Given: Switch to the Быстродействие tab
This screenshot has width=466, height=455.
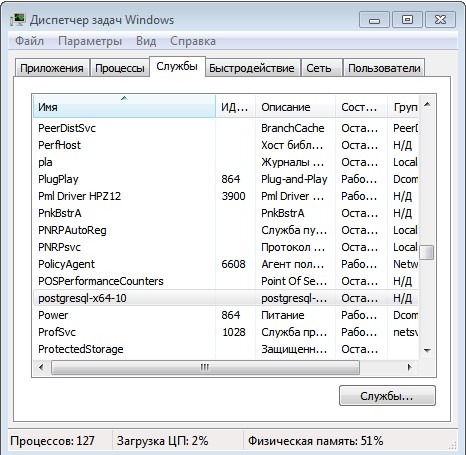Looking at the screenshot, I should (x=252, y=68).
